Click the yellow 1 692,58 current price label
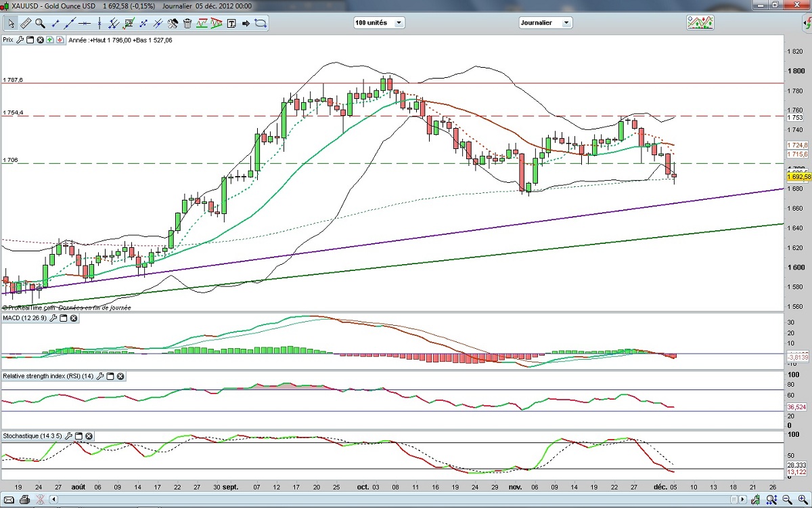The height and width of the screenshot is (508, 812). pos(798,177)
